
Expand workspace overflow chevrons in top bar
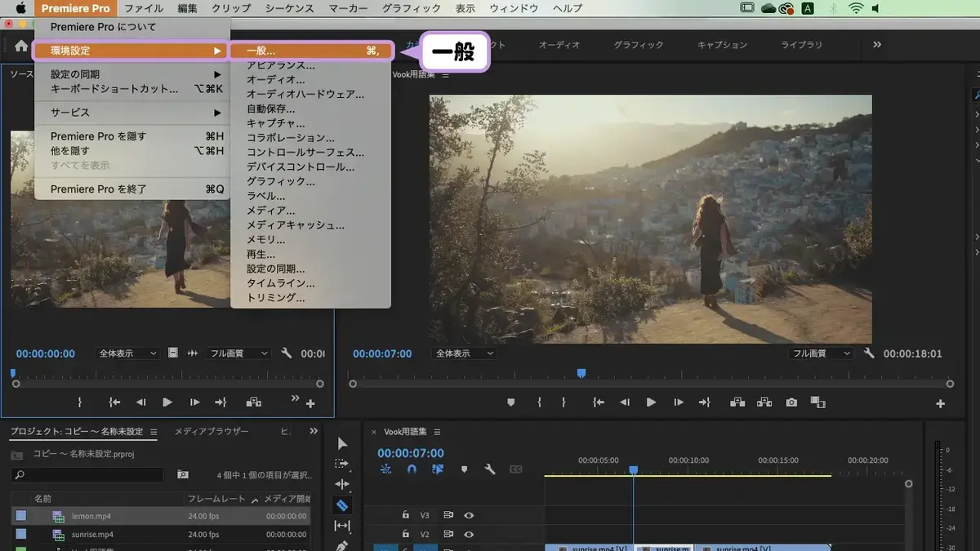[877, 45]
